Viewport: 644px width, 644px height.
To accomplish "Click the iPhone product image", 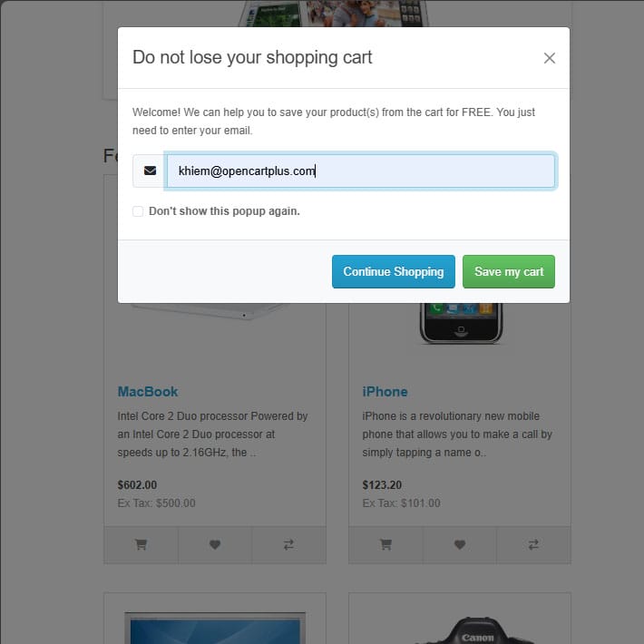I will pos(461,323).
